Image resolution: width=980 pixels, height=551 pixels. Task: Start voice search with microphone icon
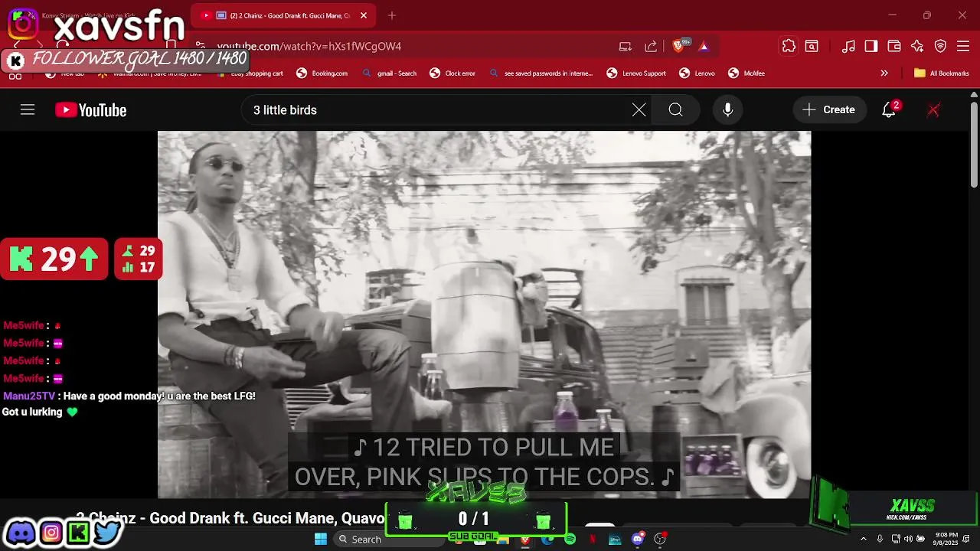point(727,110)
